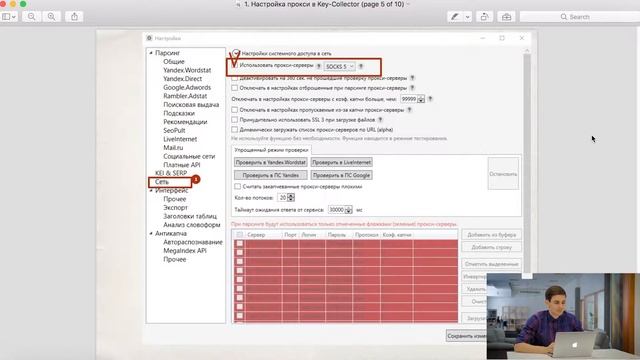This screenshot has width=640, height=360.
Task: Collapse the Антикапча tree node arrow
Action: 151,233
